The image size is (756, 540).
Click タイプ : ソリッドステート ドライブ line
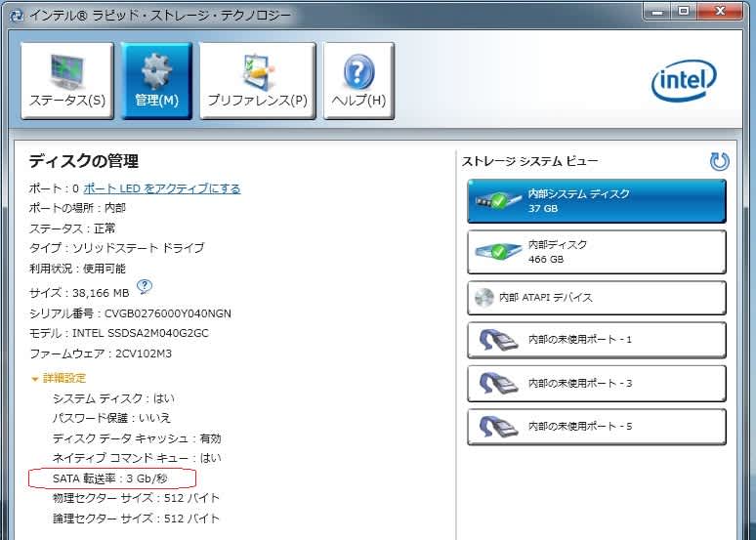point(116,248)
